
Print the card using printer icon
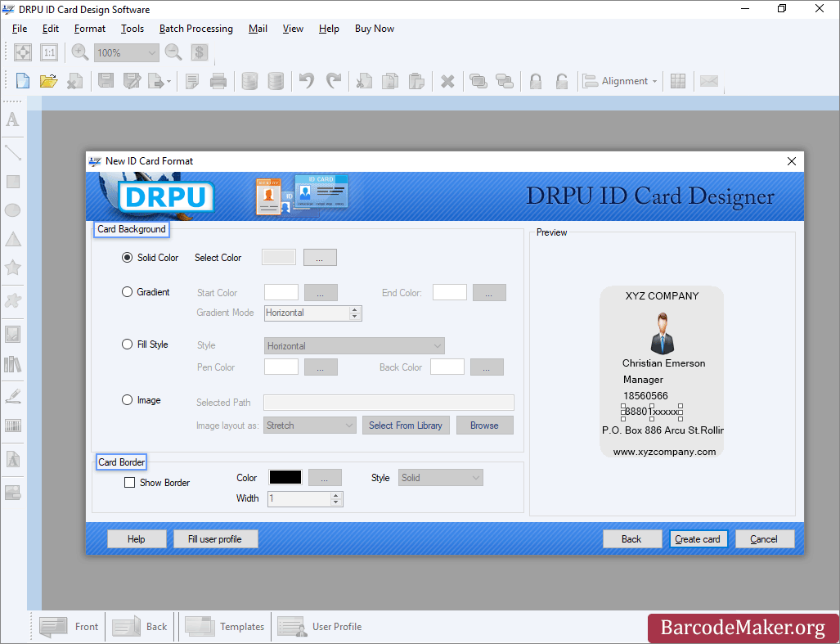coord(218,81)
